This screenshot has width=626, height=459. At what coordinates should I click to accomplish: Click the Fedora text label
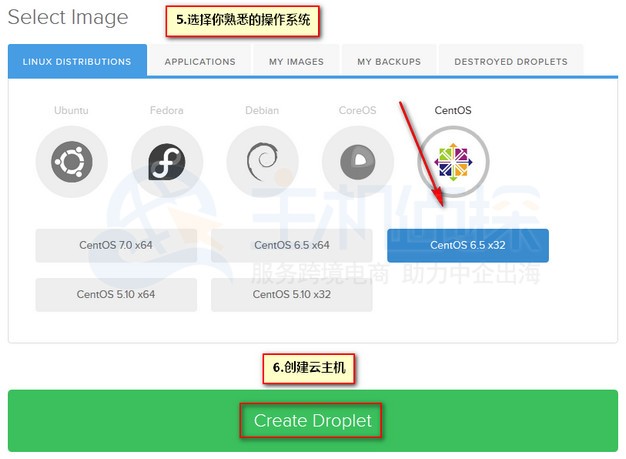tap(167, 110)
